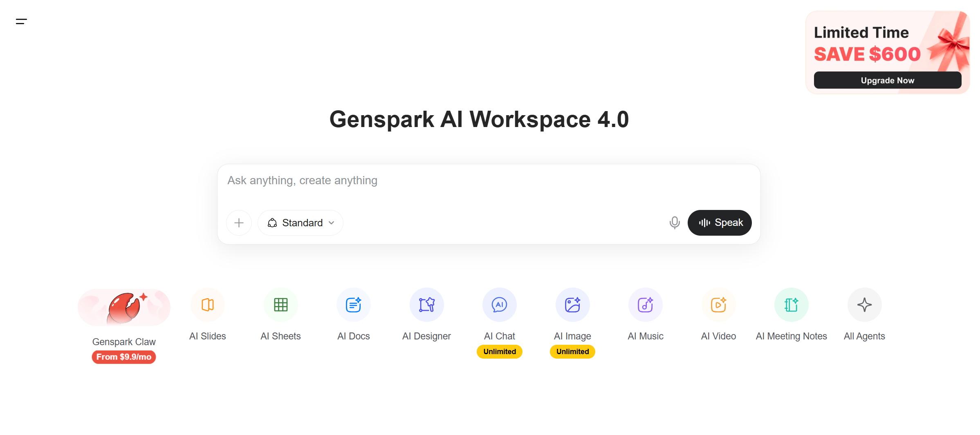980x435 pixels.
Task: Click the Speak voice button
Action: (x=720, y=223)
